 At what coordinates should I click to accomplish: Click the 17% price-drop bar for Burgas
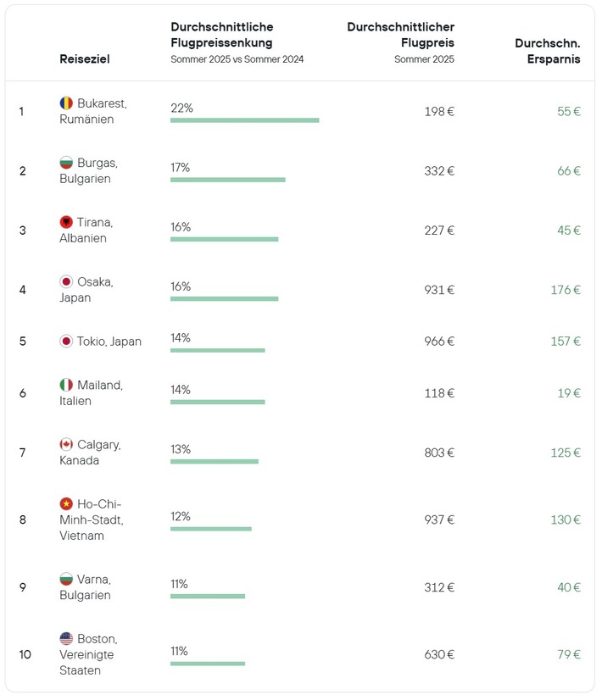227,180
